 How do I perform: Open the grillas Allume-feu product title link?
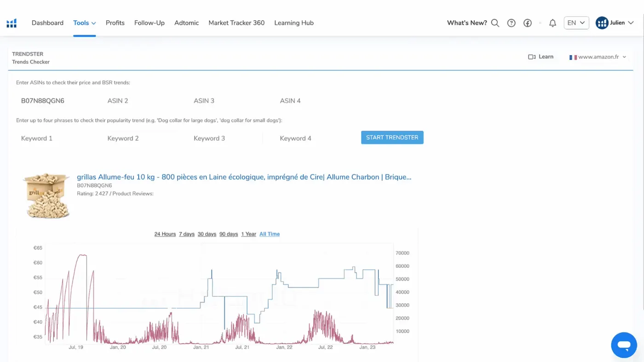(x=244, y=177)
